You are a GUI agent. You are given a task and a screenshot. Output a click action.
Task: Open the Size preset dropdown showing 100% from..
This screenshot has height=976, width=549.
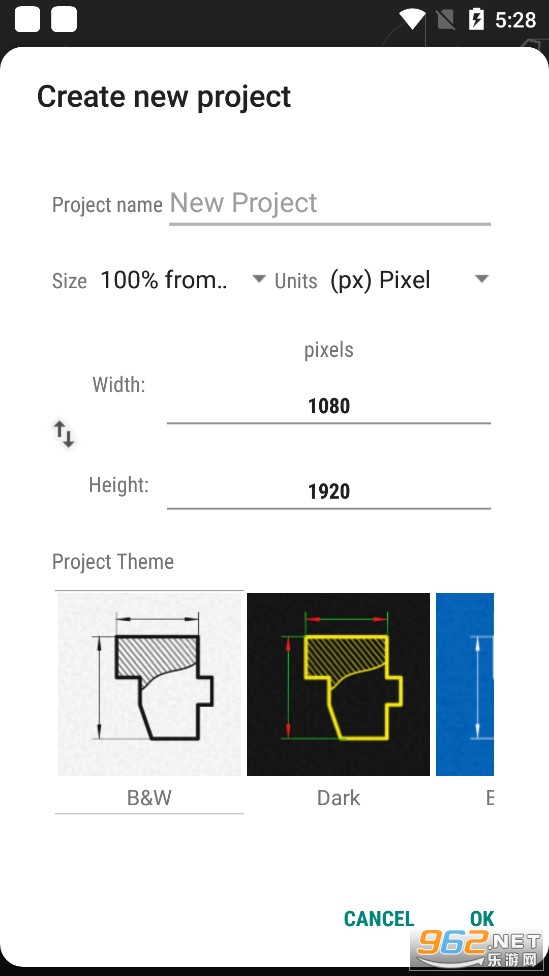tap(183, 280)
